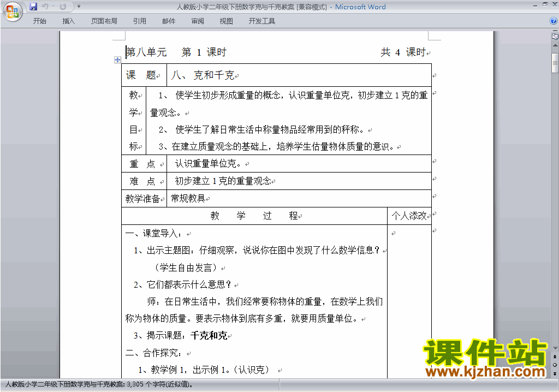The image size is (559, 392).
Task: Restore down the Word window
Action: click(x=545, y=5)
